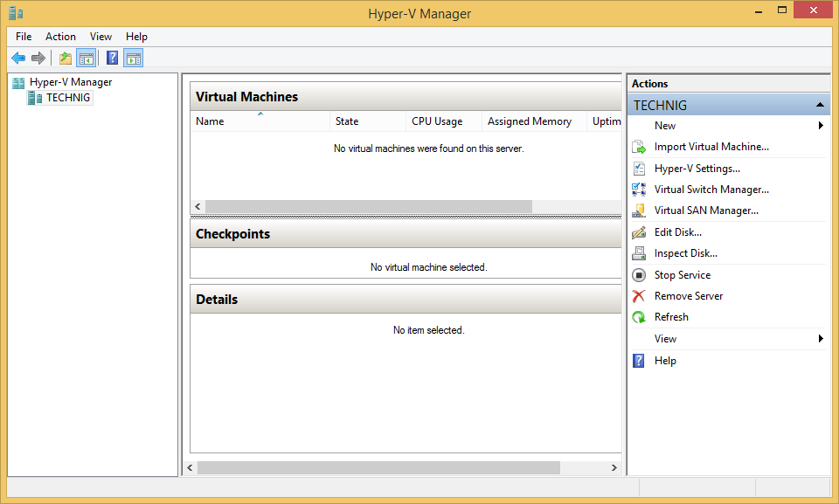The image size is (839, 504).
Task: Open the File menu
Action: pyautogui.click(x=23, y=37)
